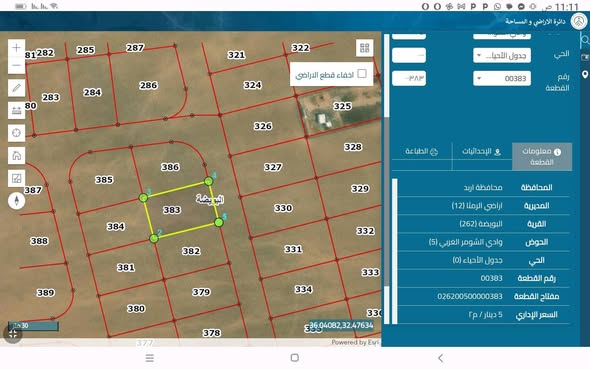Viewport: 590px width, 369px height.
Task: Click the governorate value محافظة اربد
Action: (x=483, y=187)
